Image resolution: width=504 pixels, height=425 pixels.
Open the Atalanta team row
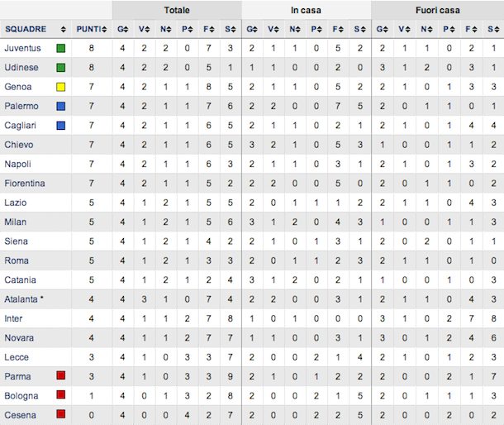(x=25, y=299)
